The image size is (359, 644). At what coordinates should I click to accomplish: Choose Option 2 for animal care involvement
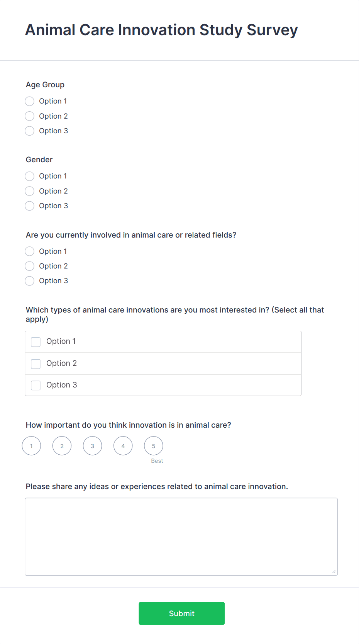point(30,266)
